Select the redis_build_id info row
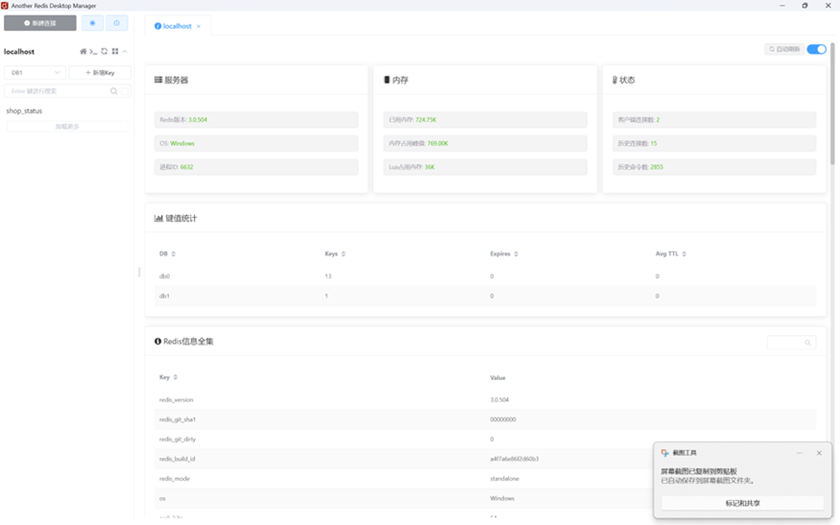This screenshot has width=840, height=525. pos(485,459)
